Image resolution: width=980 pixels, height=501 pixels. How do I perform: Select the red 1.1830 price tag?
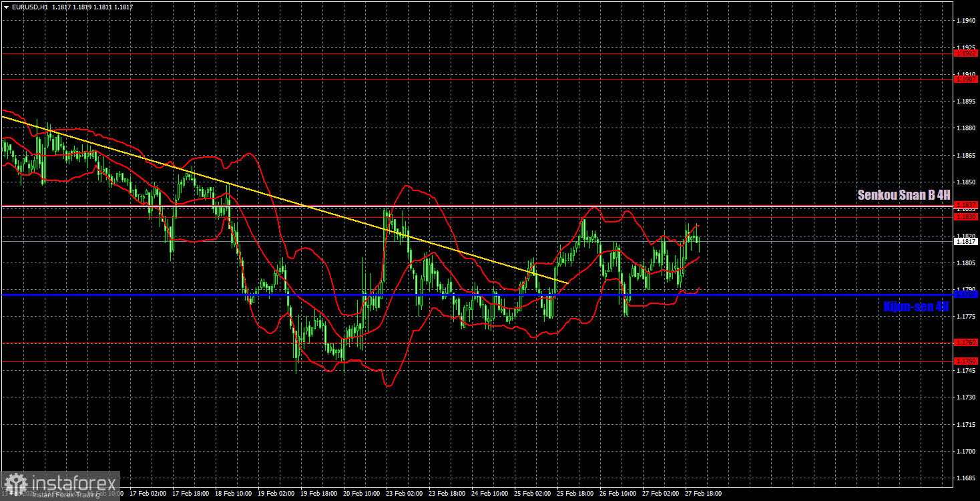[x=966, y=216]
